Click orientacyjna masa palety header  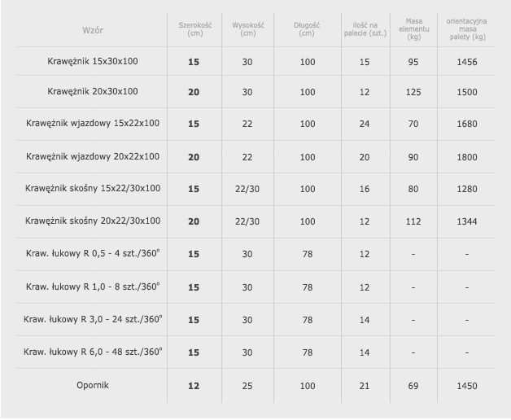click(467, 29)
